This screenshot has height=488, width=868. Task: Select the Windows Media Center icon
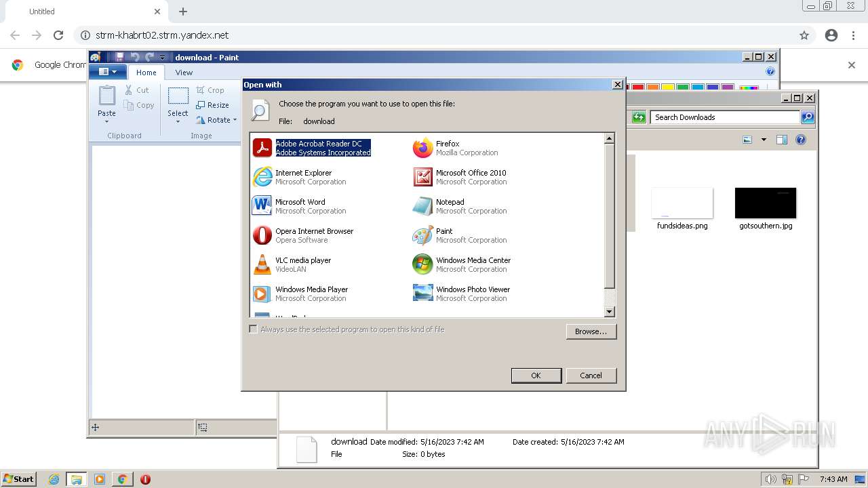pos(422,264)
